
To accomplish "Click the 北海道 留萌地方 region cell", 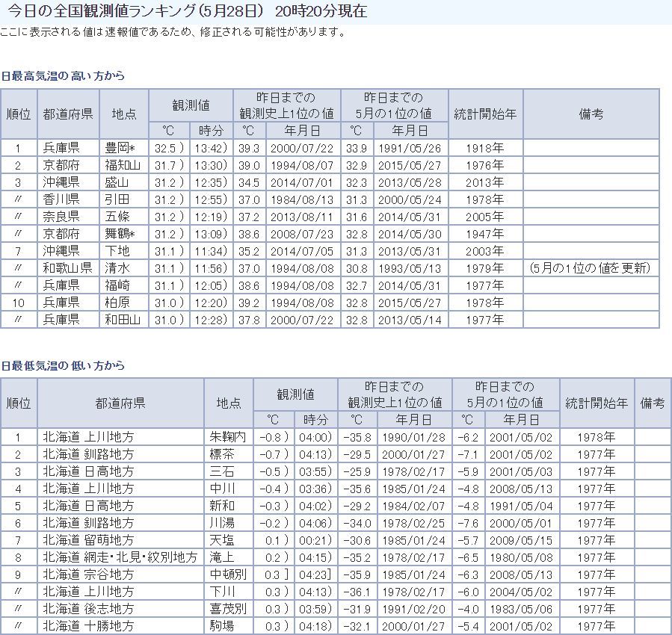I will pos(87,539).
